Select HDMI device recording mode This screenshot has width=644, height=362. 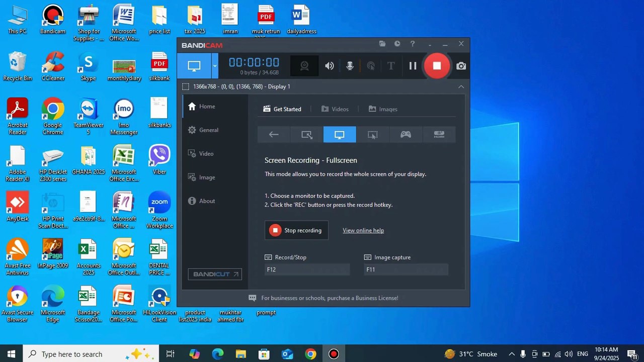coord(439,135)
